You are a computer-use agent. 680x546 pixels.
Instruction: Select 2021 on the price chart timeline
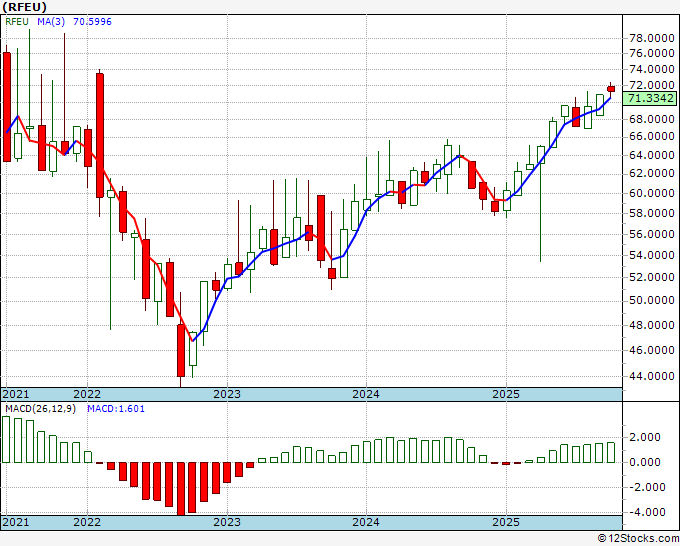pos(16,394)
